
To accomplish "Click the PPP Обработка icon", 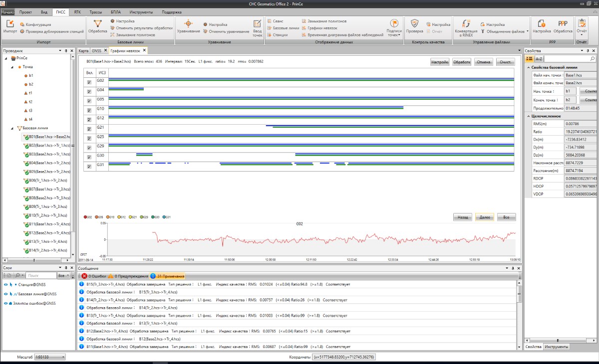I will (563, 24).
